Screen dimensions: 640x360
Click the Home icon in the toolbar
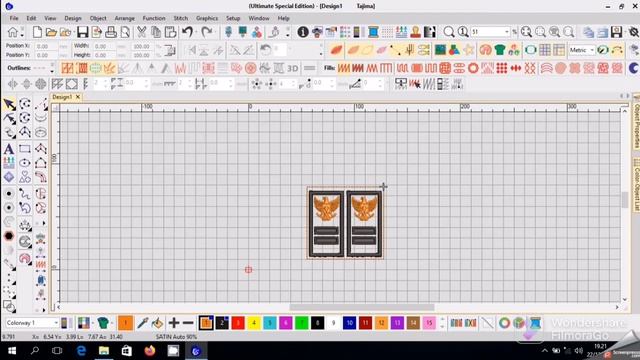(x=12, y=32)
